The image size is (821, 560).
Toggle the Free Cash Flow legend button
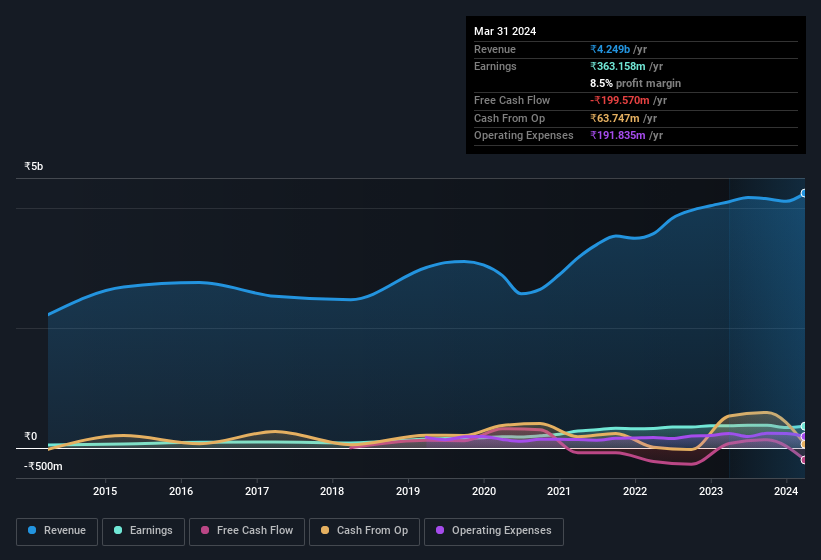[247, 532]
